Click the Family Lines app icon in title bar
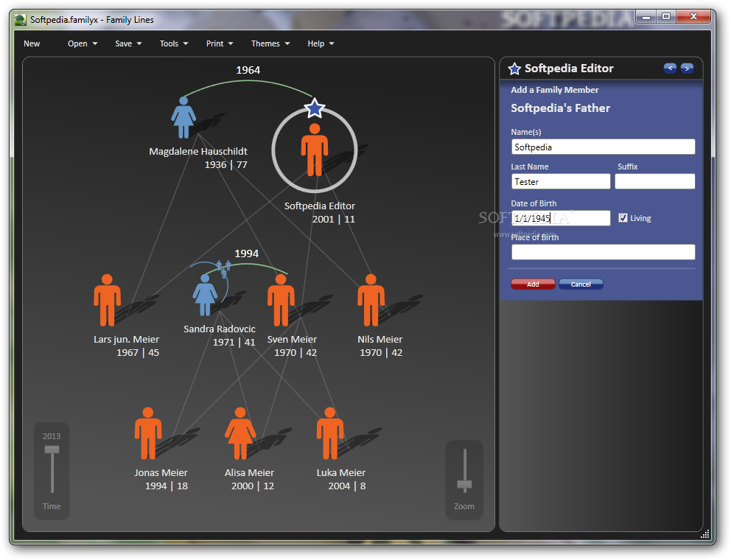The height and width of the screenshot is (560, 731). (x=20, y=20)
